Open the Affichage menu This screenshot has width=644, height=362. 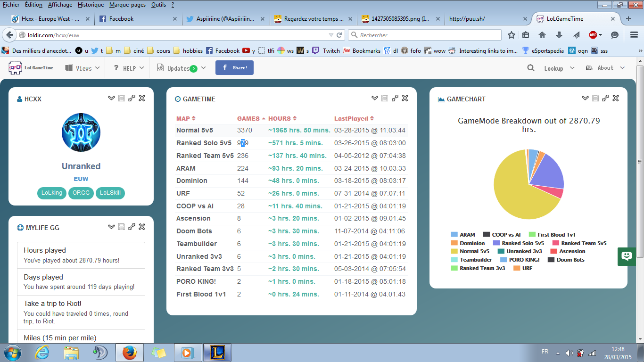[60, 5]
